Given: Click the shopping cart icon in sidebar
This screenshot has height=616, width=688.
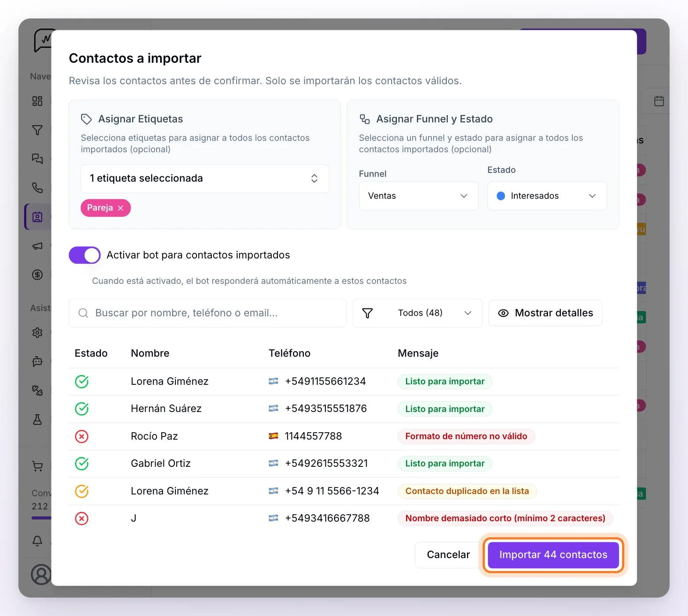Looking at the screenshot, I should 37,466.
